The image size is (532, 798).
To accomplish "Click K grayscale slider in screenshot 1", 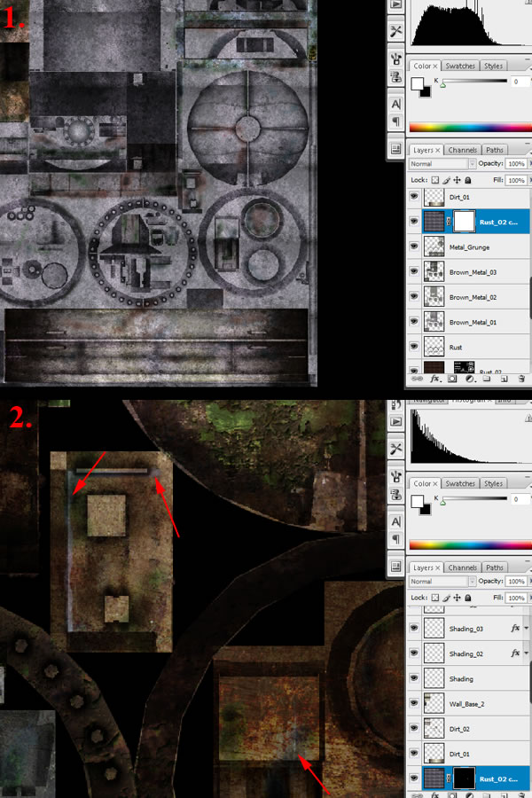I will pyautogui.click(x=474, y=81).
